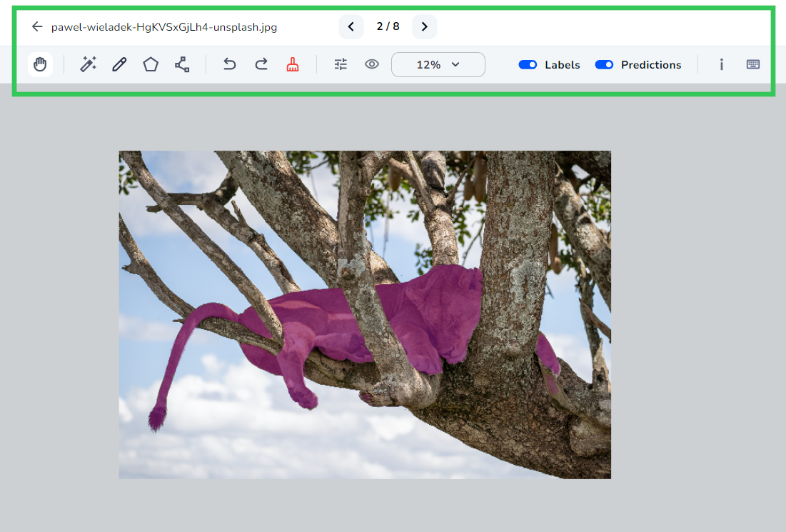Undo the last annotation edit

point(229,64)
